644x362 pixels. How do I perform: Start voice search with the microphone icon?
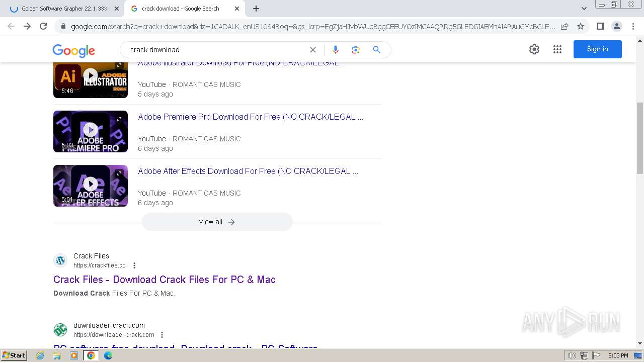pyautogui.click(x=336, y=50)
